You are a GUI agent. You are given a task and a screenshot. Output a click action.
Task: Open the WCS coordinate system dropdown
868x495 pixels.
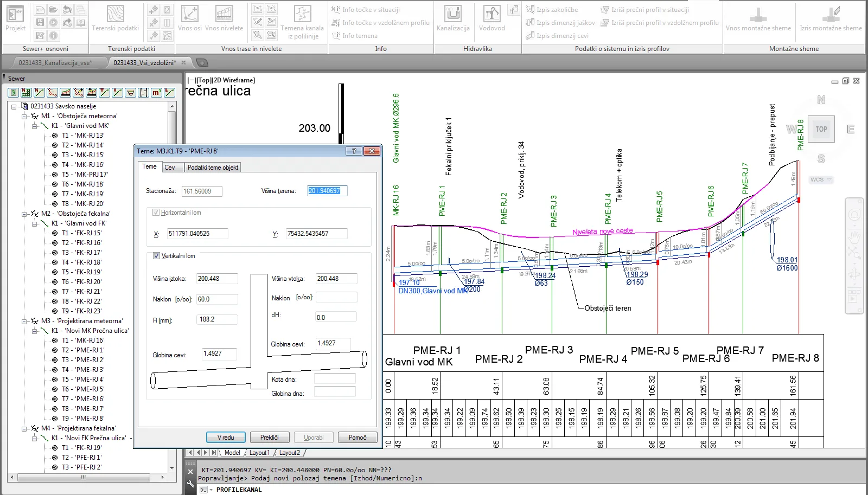[821, 179]
